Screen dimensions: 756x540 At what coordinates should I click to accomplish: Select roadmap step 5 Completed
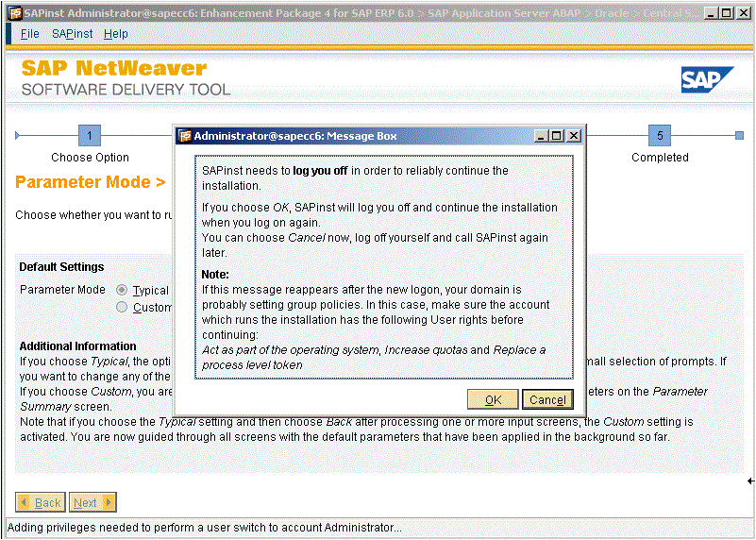[660, 136]
